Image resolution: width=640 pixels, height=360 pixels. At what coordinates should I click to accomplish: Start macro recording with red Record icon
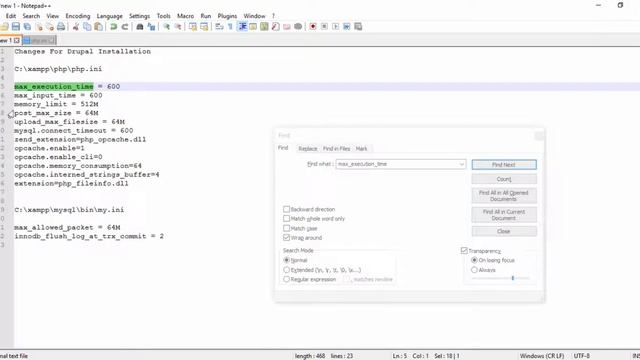tap(313, 27)
